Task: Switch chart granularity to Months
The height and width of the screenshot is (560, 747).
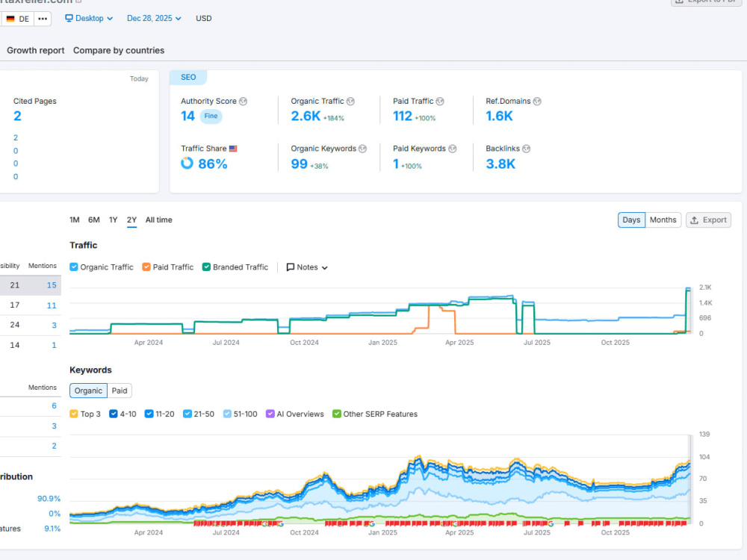Action: click(663, 220)
